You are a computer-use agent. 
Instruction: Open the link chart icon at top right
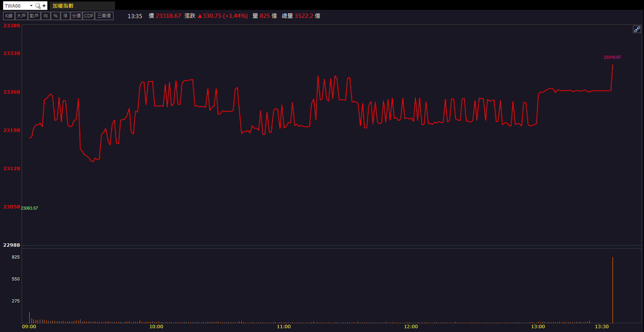click(x=637, y=29)
